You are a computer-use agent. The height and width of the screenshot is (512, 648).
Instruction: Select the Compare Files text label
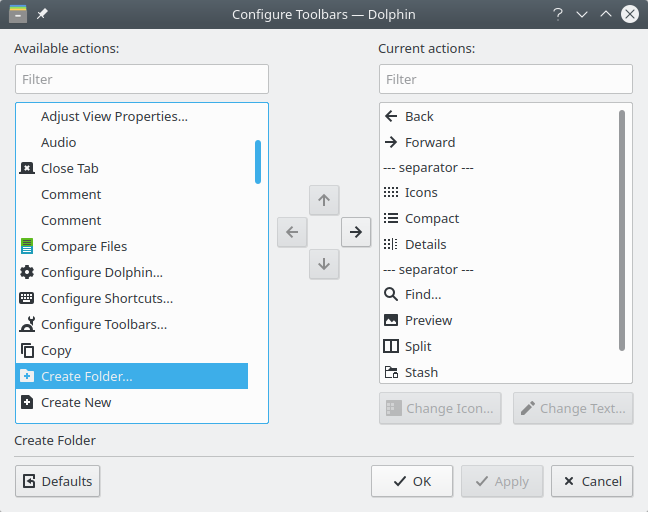[x=84, y=246]
